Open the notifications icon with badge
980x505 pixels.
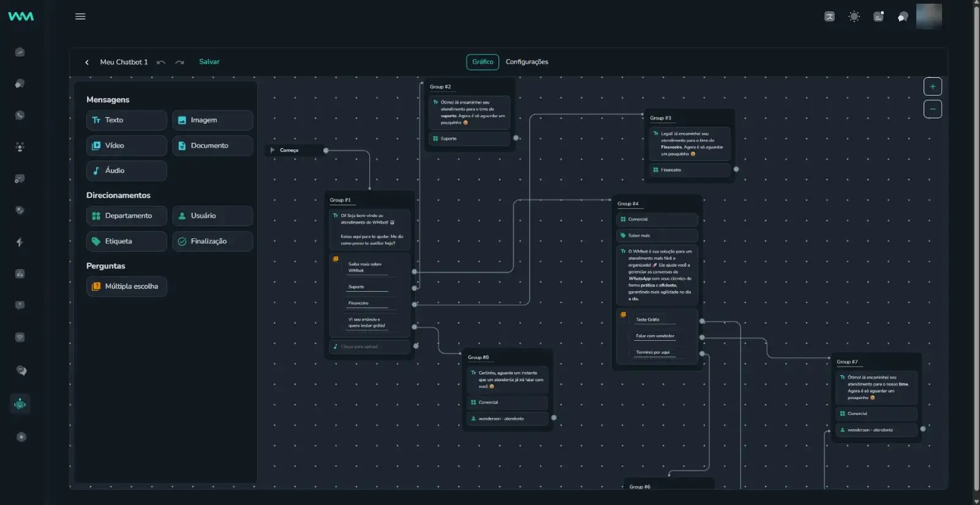point(878,17)
